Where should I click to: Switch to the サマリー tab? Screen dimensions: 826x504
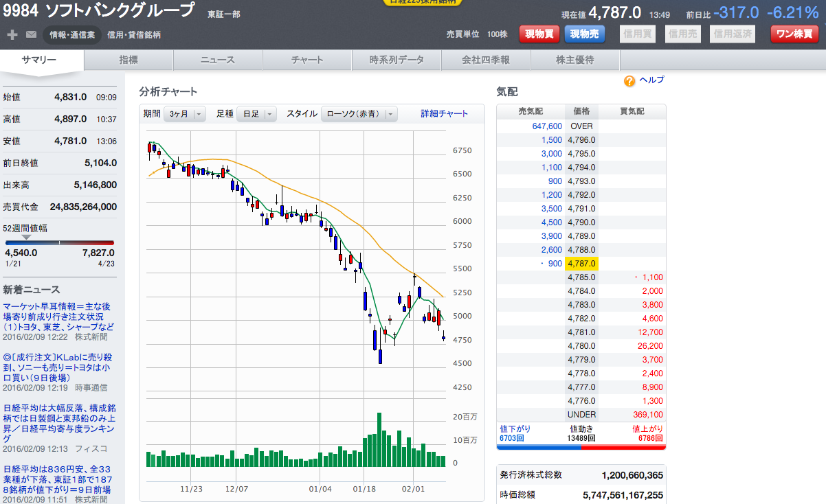(x=42, y=60)
